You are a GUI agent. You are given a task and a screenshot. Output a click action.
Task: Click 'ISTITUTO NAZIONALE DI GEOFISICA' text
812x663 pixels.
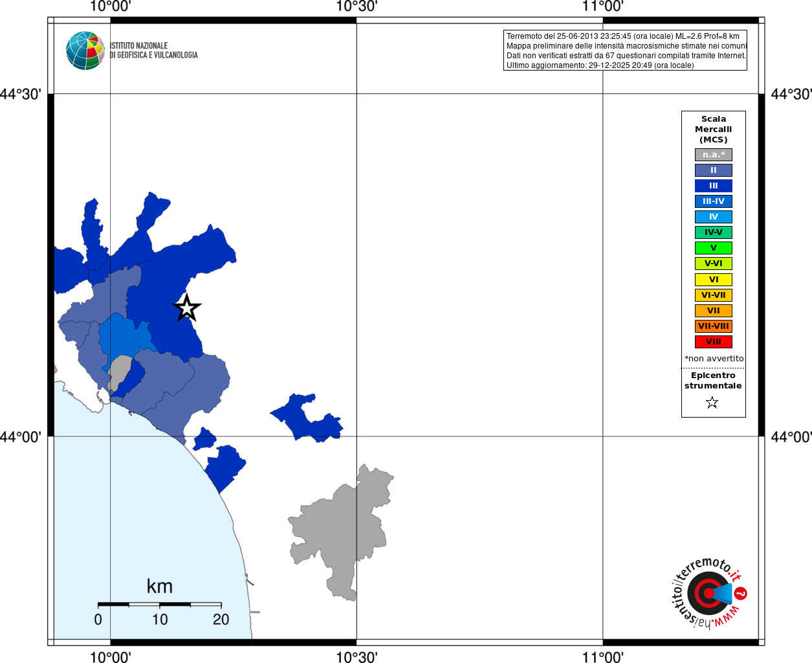pos(154,51)
